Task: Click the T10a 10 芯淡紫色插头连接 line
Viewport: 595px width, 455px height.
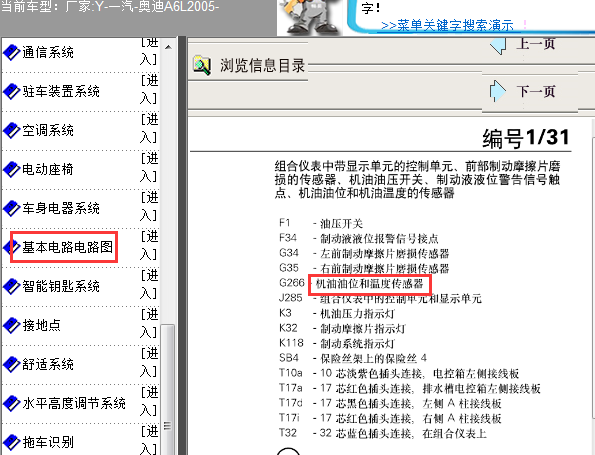Action: pyautogui.click(x=399, y=373)
